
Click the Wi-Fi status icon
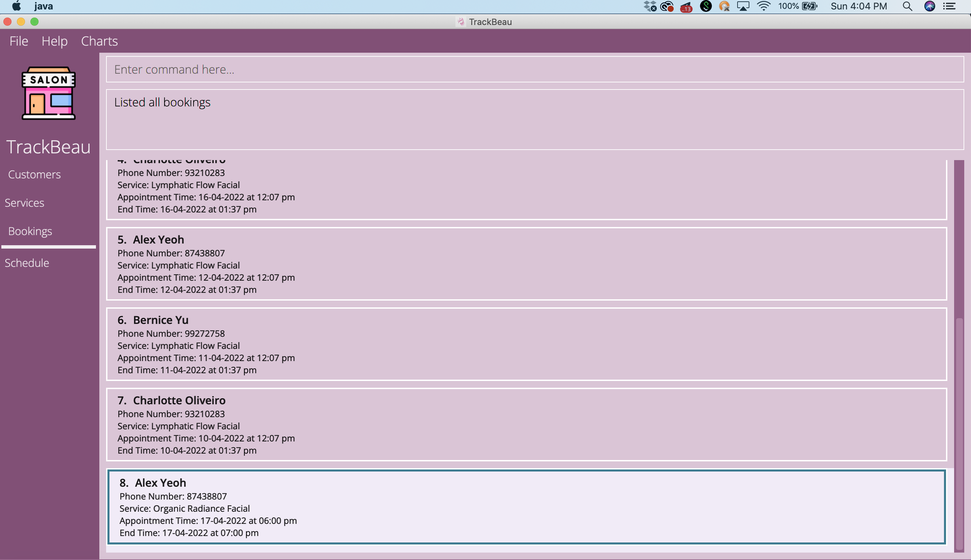pos(763,6)
